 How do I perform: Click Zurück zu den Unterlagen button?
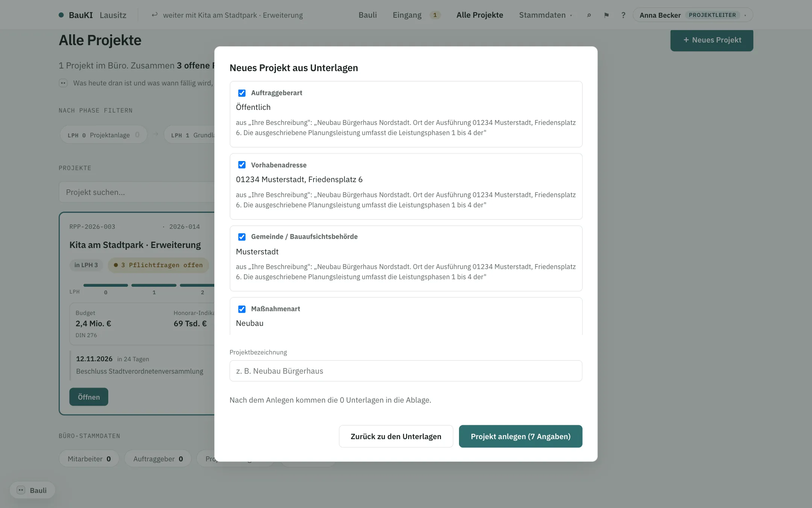pos(396,436)
